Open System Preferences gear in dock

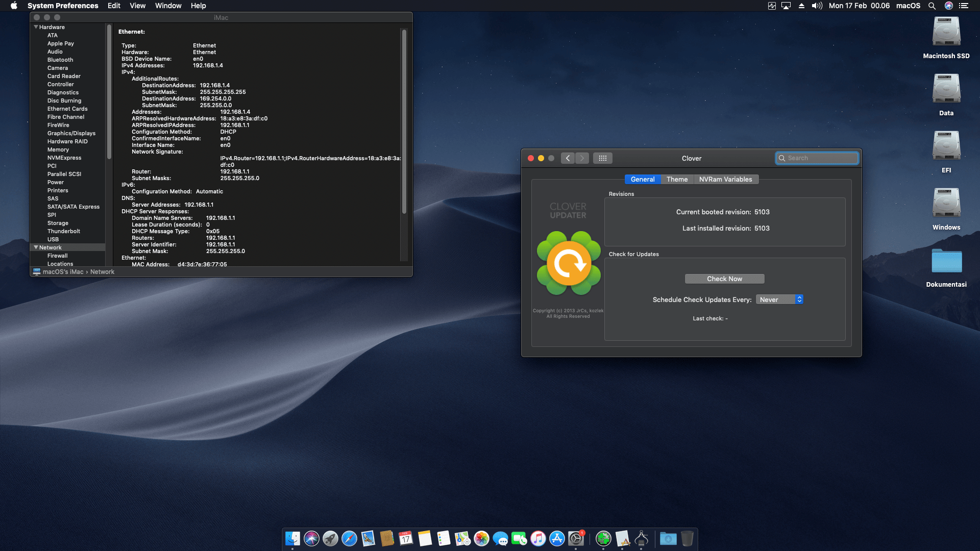pyautogui.click(x=576, y=538)
